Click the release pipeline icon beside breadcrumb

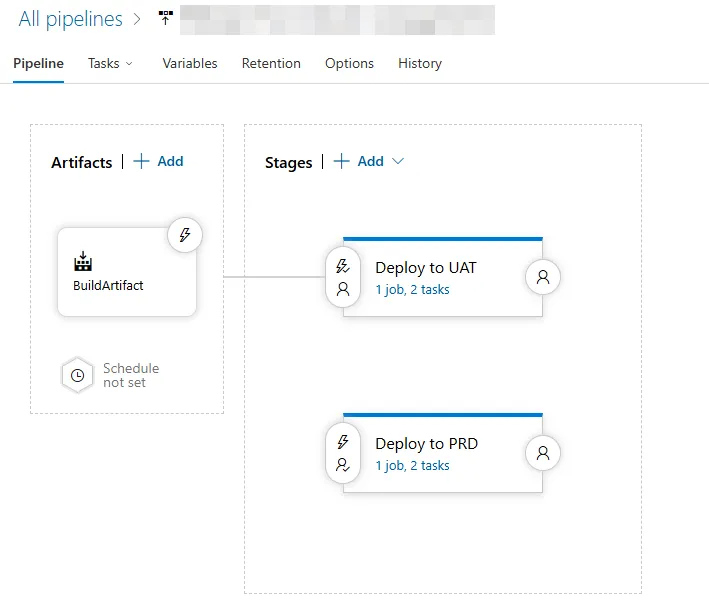point(165,18)
